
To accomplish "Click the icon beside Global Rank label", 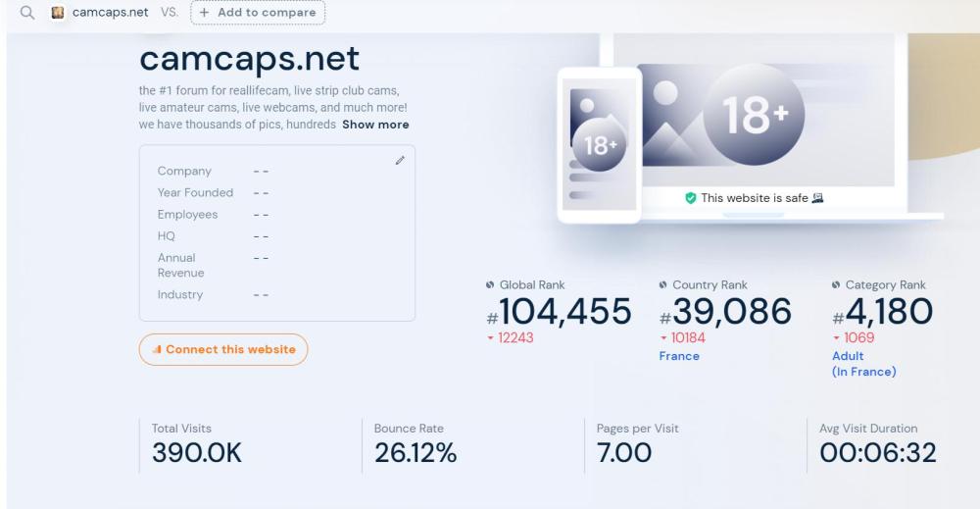I will pyautogui.click(x=490, y=284).
